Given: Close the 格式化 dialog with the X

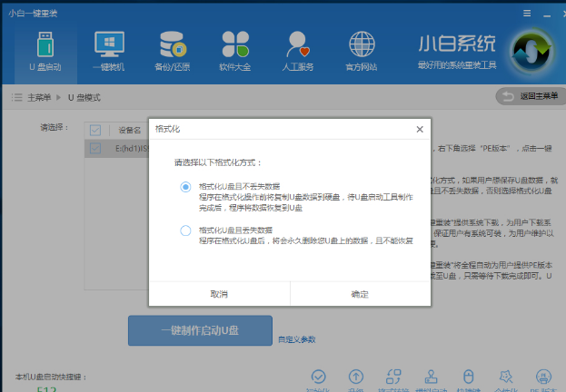Looking at the screenshot, I should click(419, 130).
